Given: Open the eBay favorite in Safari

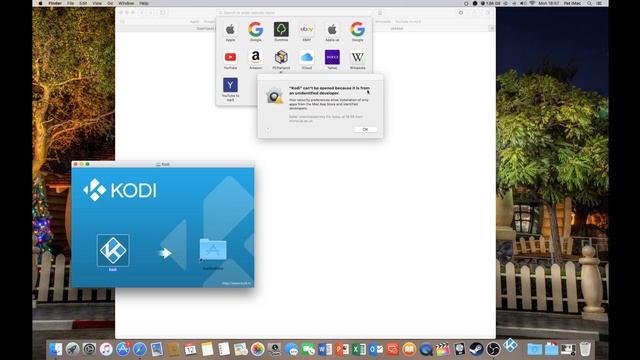Looking at the screenshot, I should point(307,29).
